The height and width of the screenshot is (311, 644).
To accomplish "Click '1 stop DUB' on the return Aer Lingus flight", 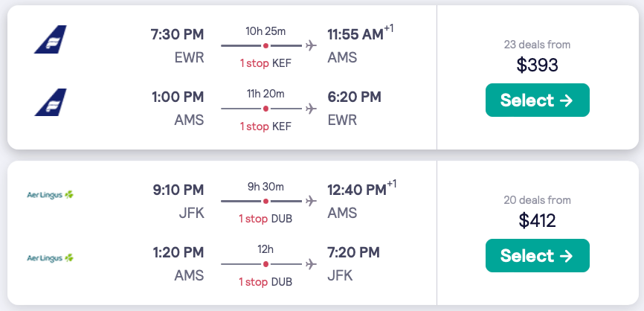I will [265, 281].
